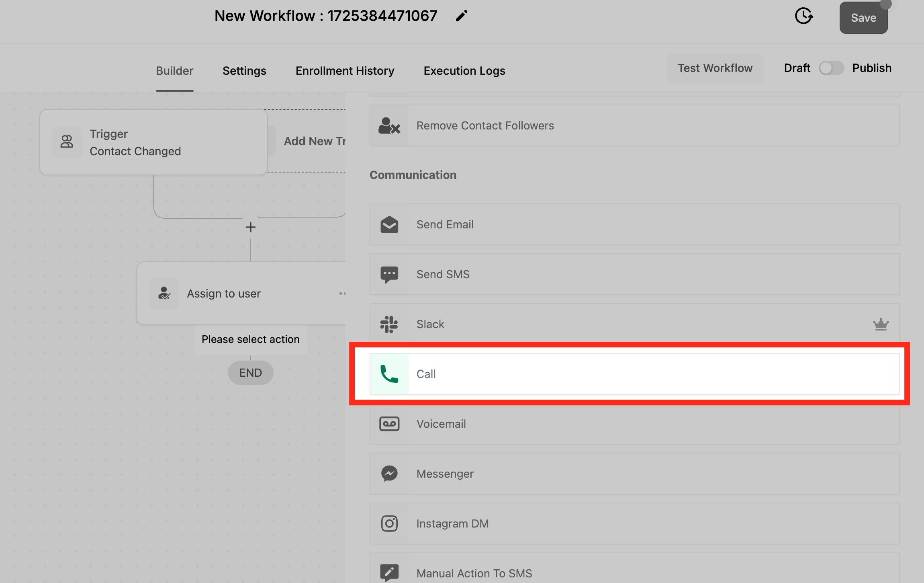The image size is (924, 583).
Task: Click plus sign to add workflow step
Action: 251,227
